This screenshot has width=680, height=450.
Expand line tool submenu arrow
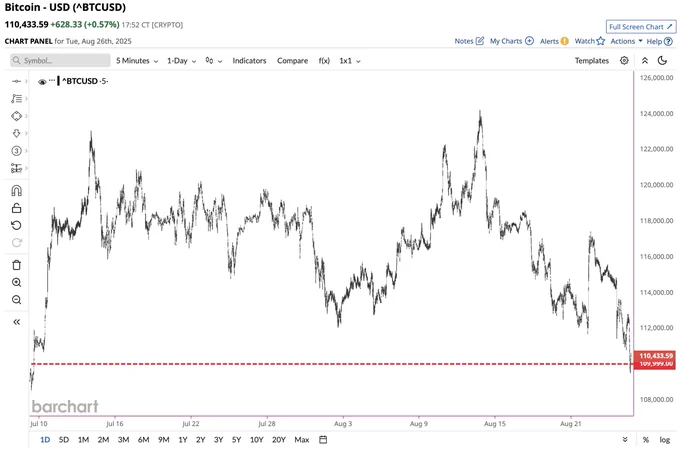pos(26,82)
